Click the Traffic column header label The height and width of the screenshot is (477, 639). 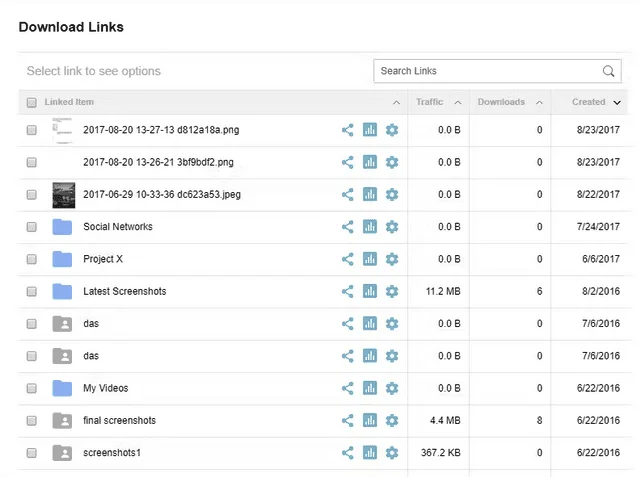click(430, 102)
